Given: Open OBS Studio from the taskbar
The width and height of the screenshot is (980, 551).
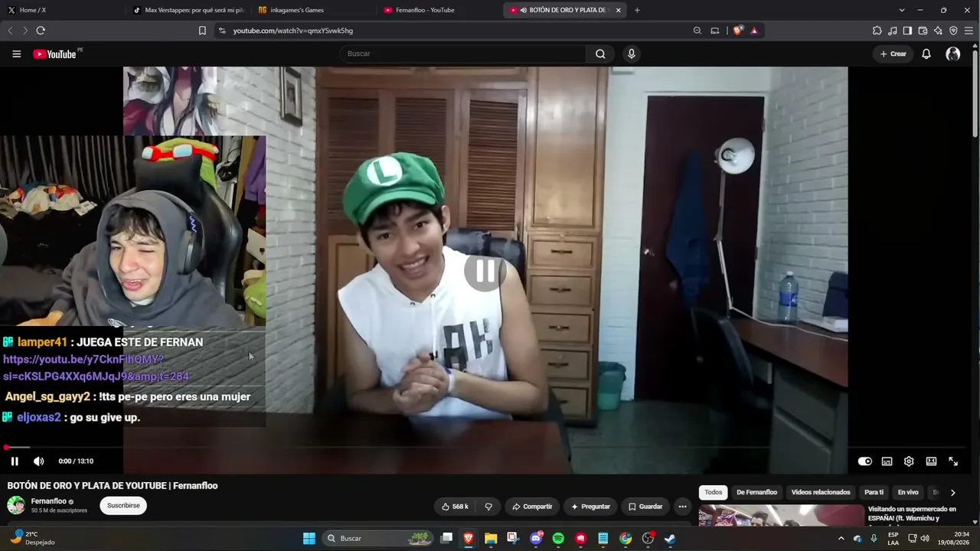Looking at the screenshot, I should click(648, 539).
